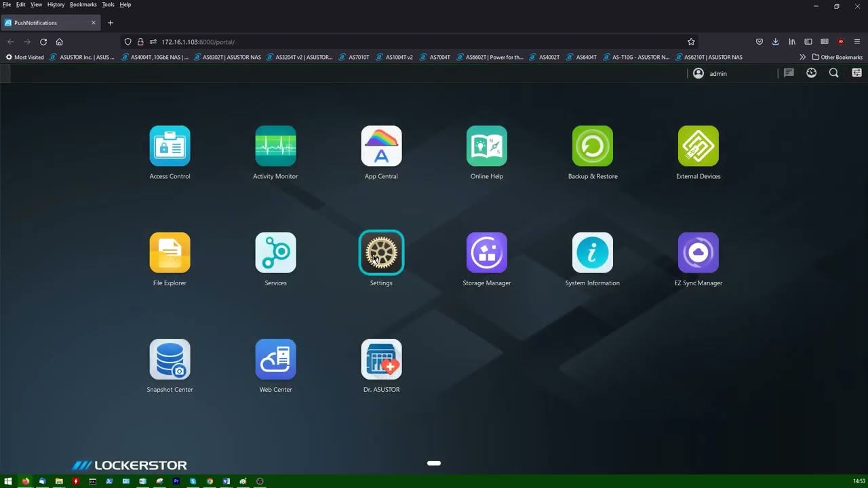This screenshot has width=868, height=488.
Task: Open the Windows Start menu
Action: [8, 481]
